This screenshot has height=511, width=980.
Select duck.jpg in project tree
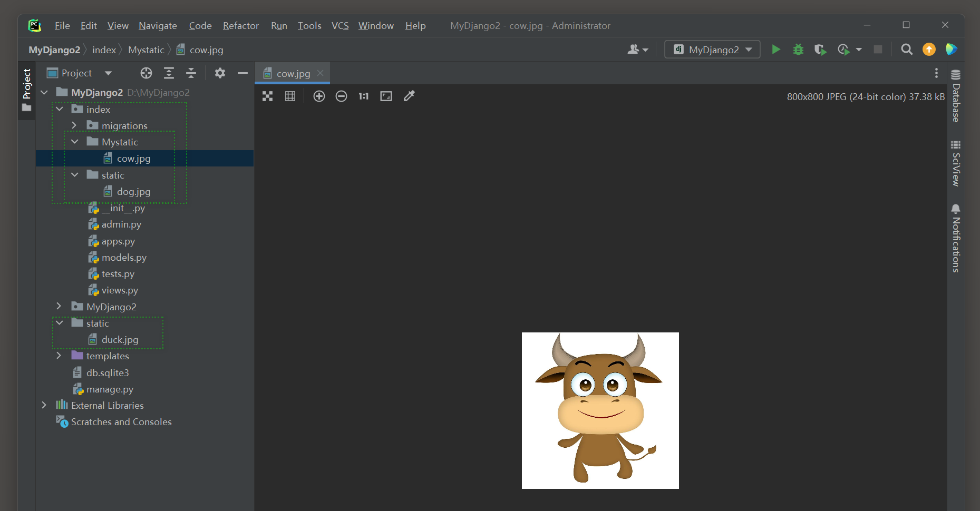click(120, 340)
